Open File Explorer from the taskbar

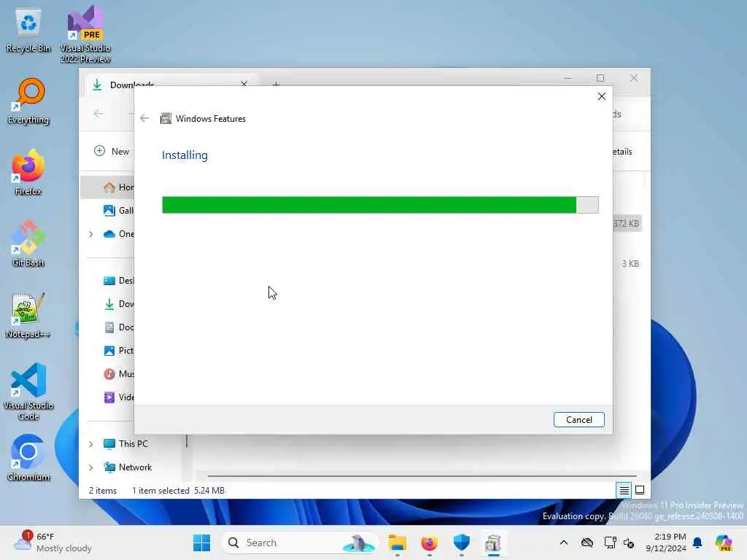coord(397,542)
